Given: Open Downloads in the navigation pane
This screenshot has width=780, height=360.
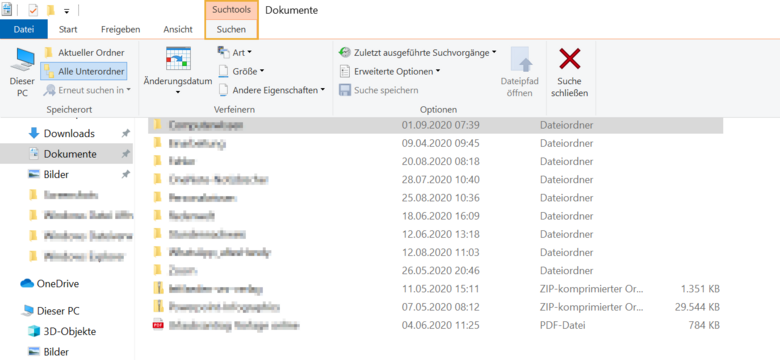Looking at the screenshot, I should pyautogui.click(x=69, y=133).
